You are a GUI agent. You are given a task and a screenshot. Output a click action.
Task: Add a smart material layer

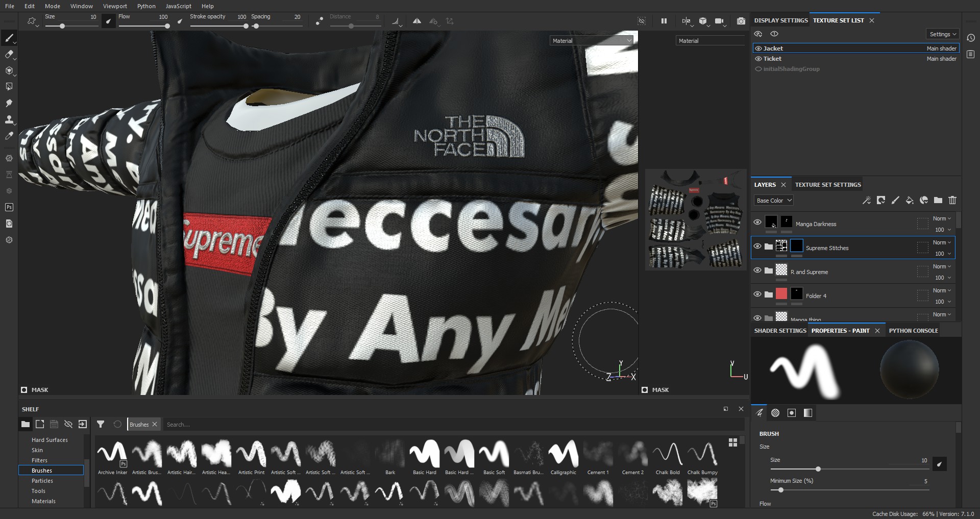click(x=923, y=200)
